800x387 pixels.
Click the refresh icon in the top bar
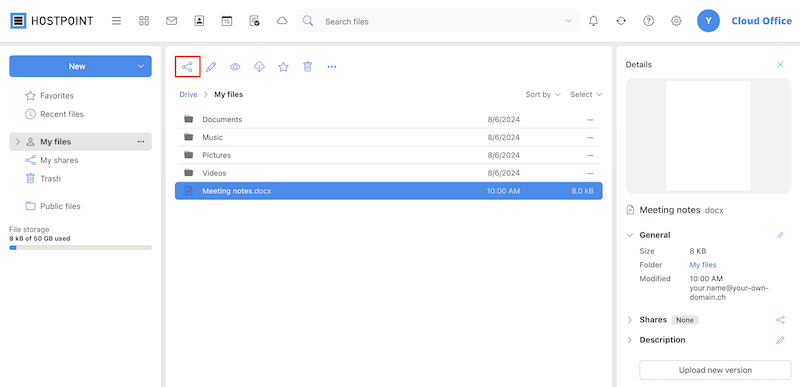[621, 21]
